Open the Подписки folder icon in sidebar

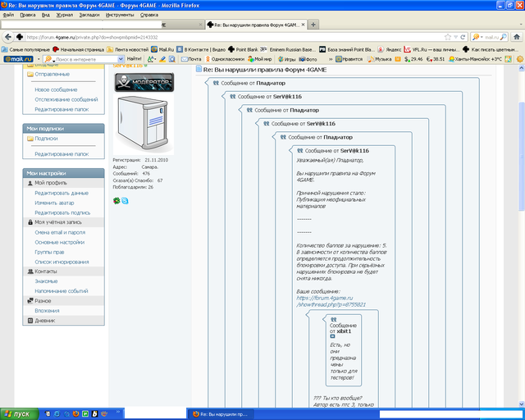pyautogui.click(x=30, y=139)
